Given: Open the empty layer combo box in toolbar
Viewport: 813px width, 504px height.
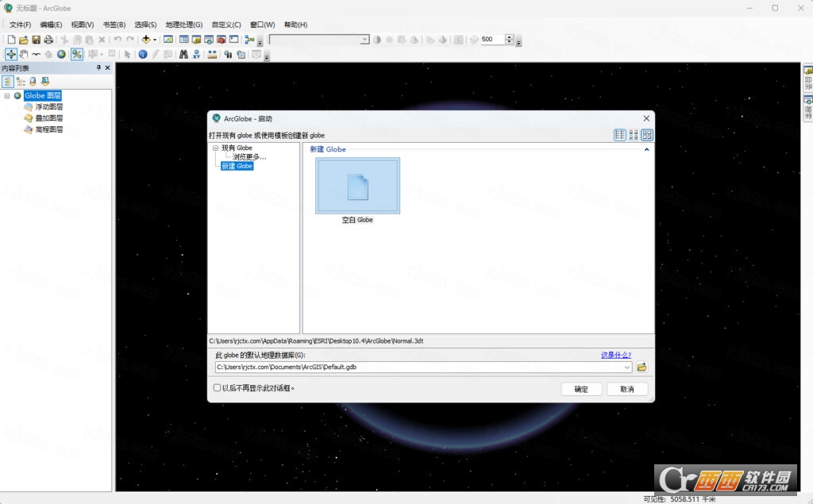Looking at the screenshot, I should [319, 40].
